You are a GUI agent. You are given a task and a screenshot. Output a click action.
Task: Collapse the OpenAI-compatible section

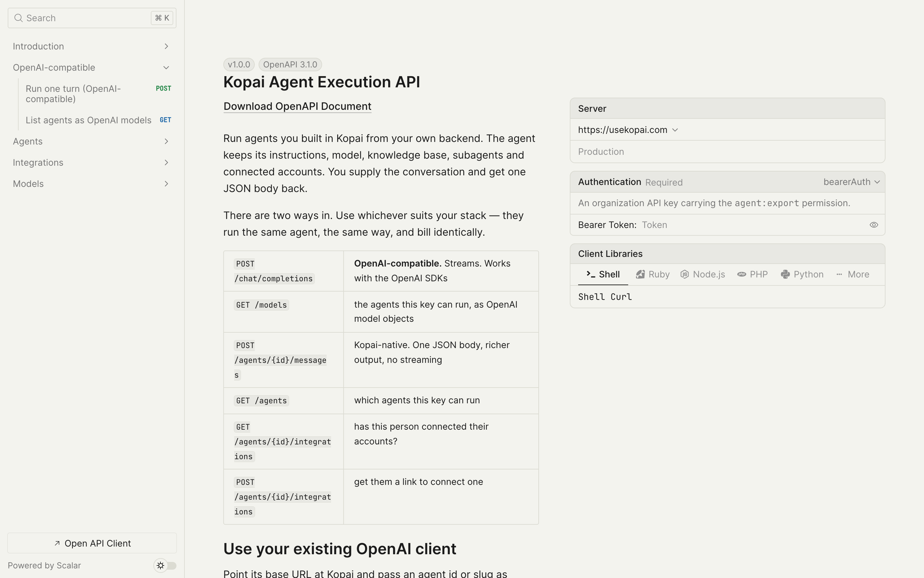pos(166,68)
